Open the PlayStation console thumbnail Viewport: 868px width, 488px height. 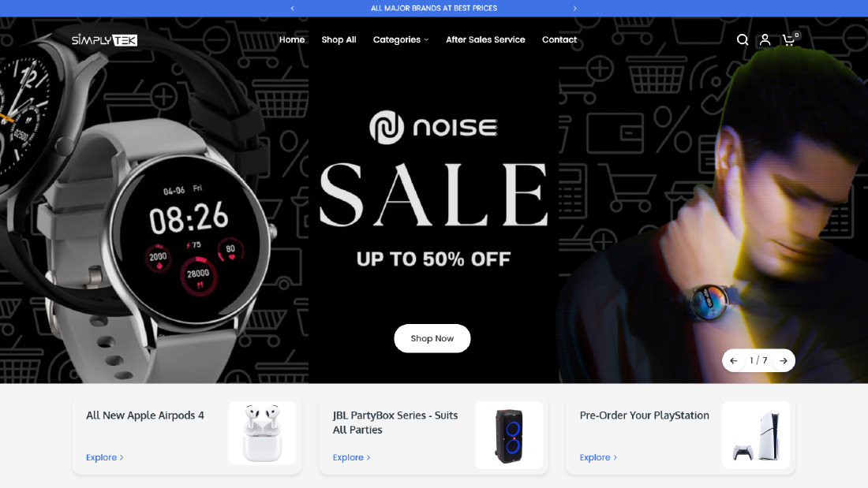click(756, 435)
